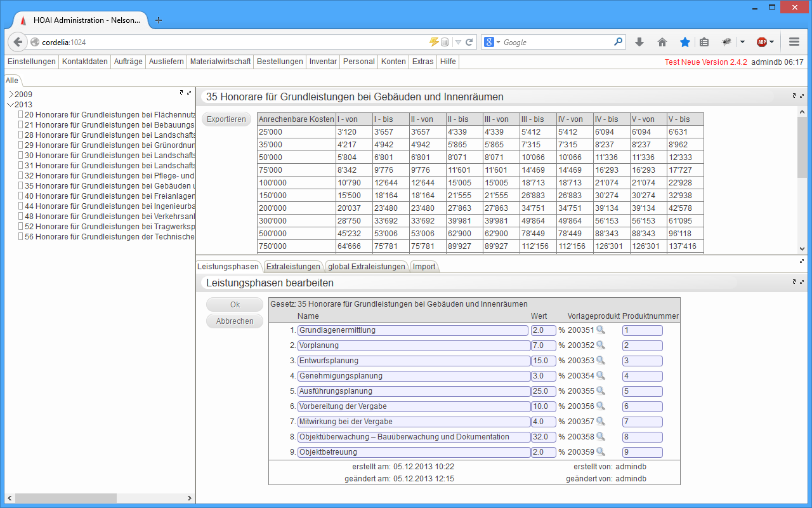Expand the 2009 tree node
Image resolution: width=812 pixels, height=508 pixels.
10,95
